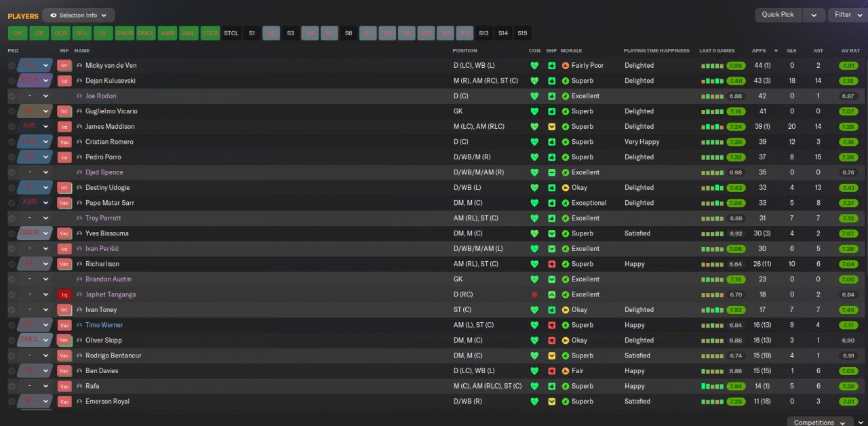Select the S13 substitute slot
Screen dimensions: 868x426
pyautogui.click(x=484, y=33)
